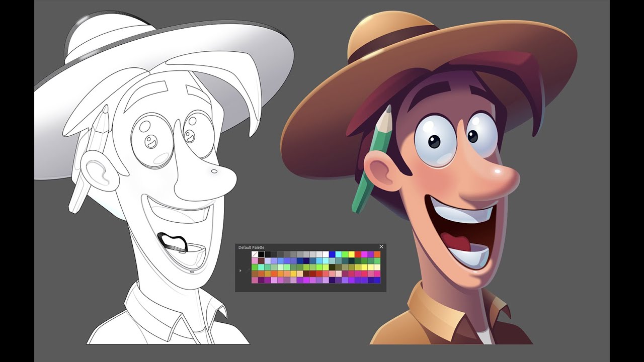Pick the orange swatch ending the top row
The width and height of the screenshot is (644, 362).
[x=378, y=254]
